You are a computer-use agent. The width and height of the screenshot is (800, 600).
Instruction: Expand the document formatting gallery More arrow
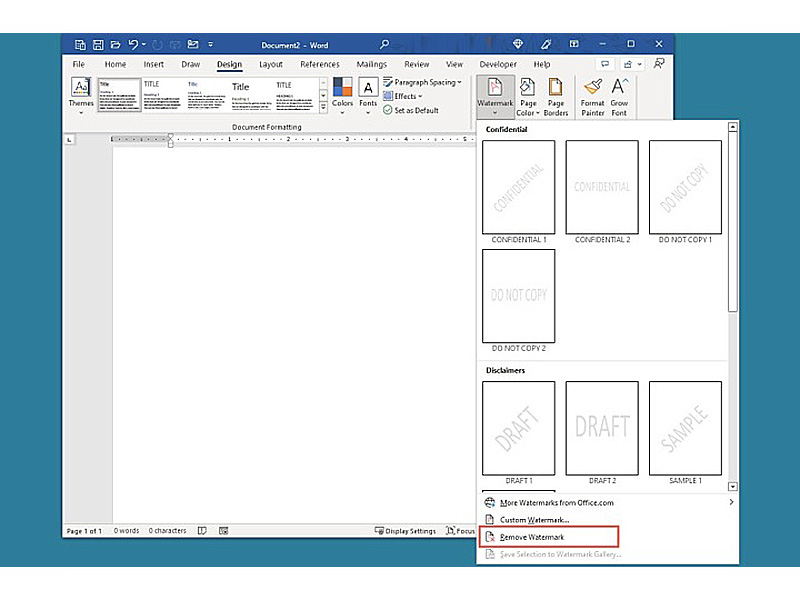pos(323,107)
